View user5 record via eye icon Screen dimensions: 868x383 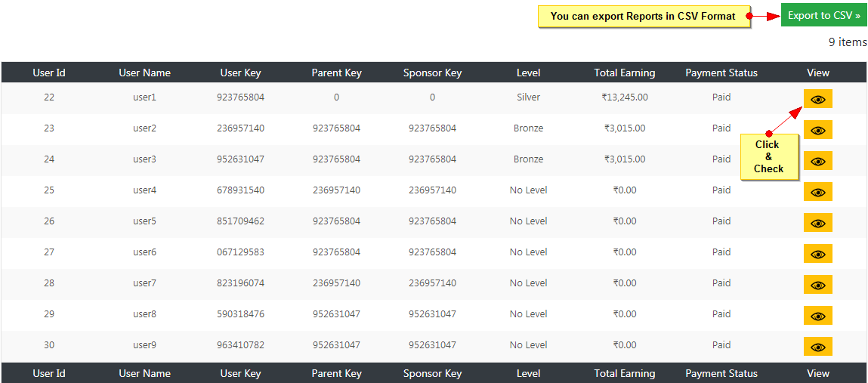coord(817,223)
